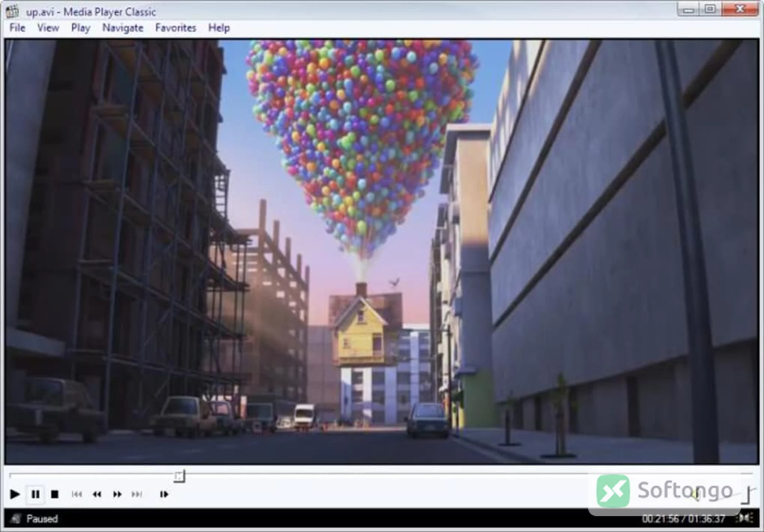764x532 pixels.
Task: Skip to previous track icon
Action: (x=77, y=494)
